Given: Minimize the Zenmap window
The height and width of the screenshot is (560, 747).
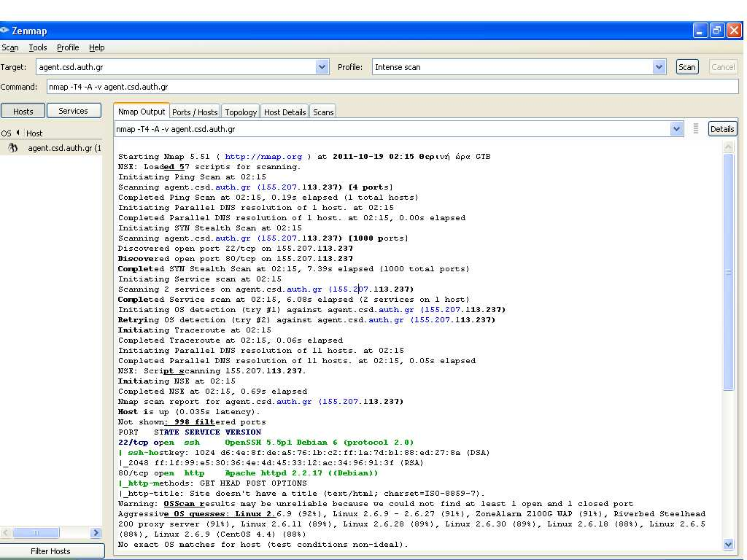Looking at the screenshot, I should 700,31.
